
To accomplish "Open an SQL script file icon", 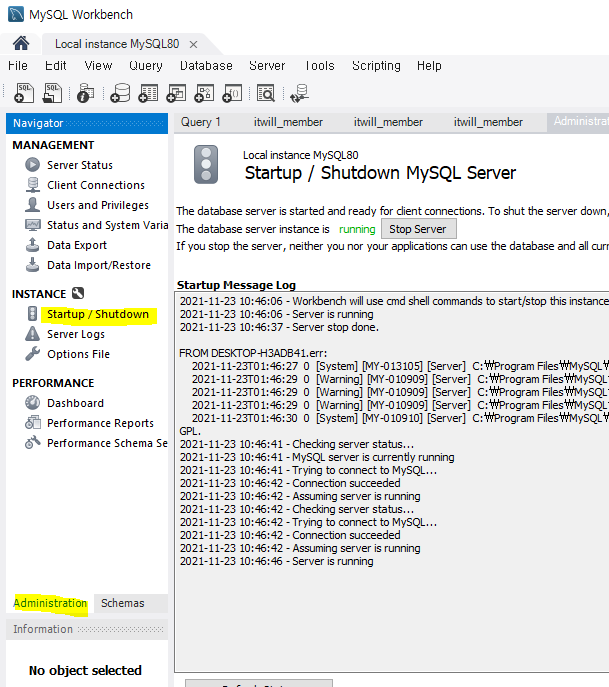I will tap(52, 93).
